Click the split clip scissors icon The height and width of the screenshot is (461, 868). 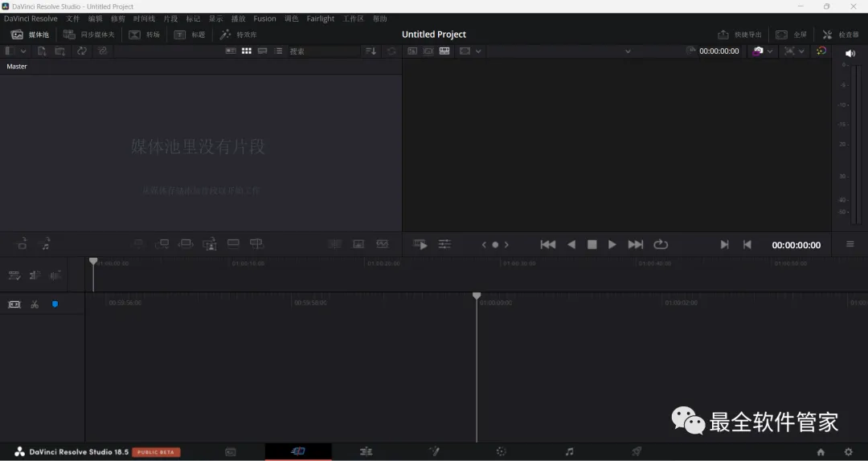pyautogui.click(x=35, y=304)
